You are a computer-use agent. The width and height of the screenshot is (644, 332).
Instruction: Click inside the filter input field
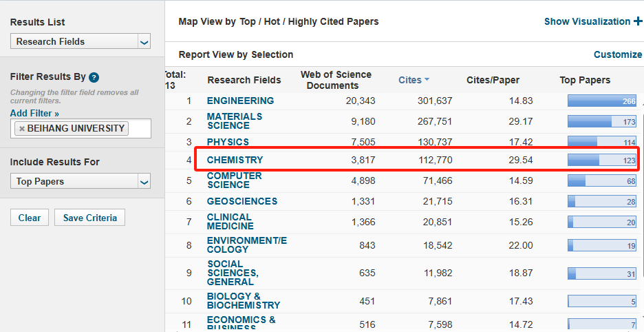[x=139, y=129]
